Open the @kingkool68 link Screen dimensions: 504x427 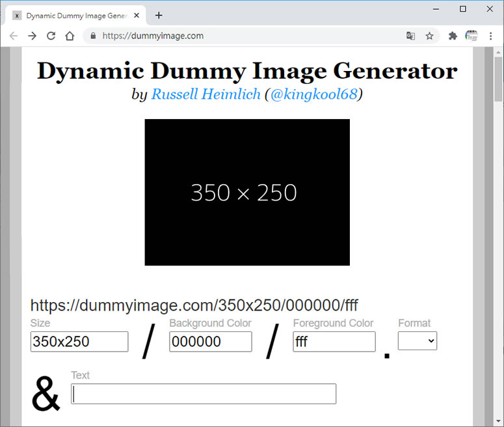tap(313, 94)
